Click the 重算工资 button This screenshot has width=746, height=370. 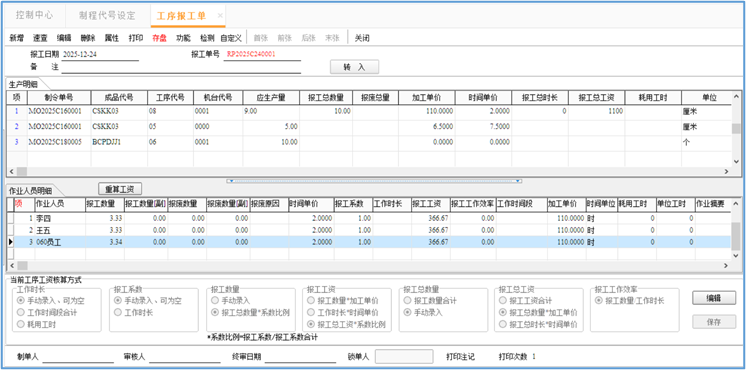(120, 189)
